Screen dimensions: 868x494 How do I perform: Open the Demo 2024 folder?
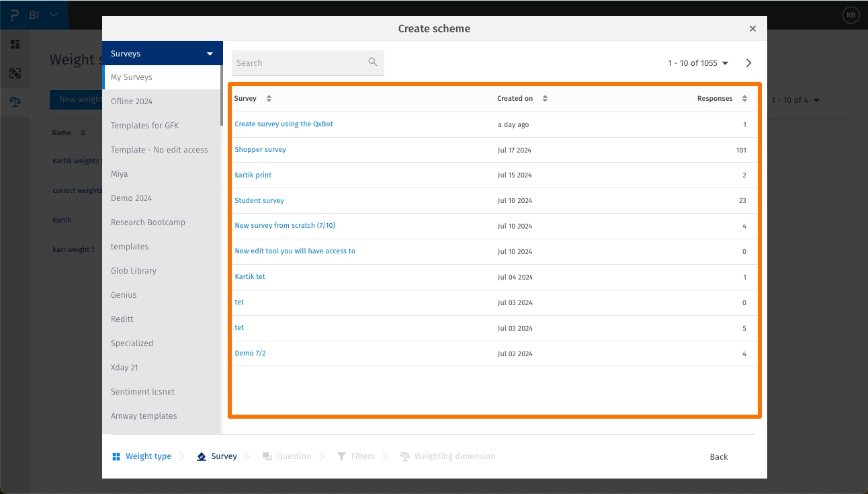point(161,198)
